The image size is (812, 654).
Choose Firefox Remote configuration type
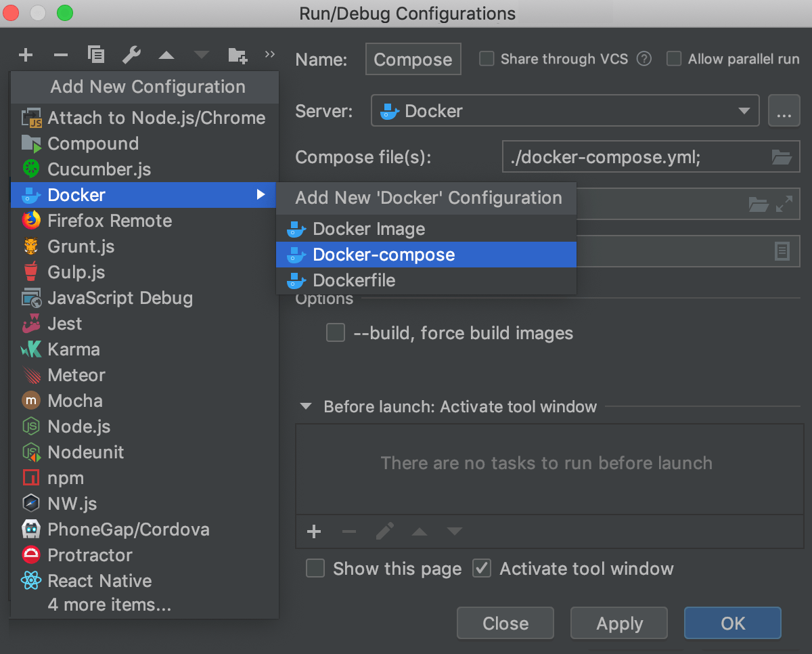[144, 221]
